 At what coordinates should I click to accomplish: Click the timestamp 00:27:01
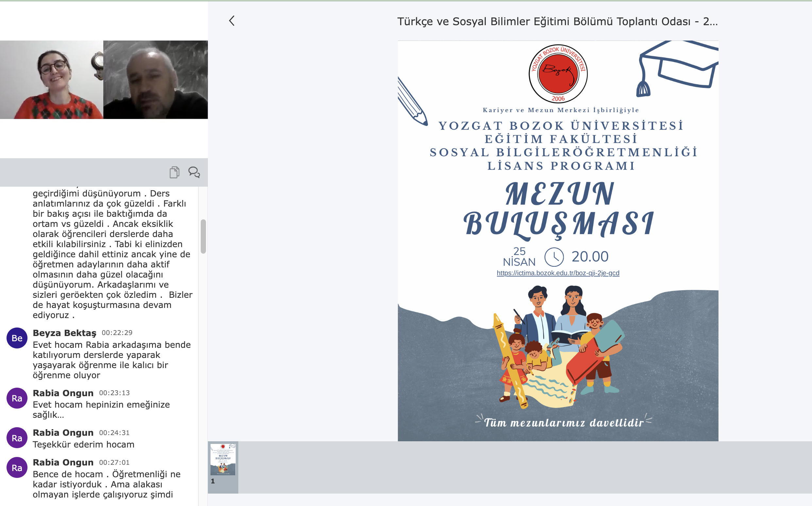(x=114, y=463)
